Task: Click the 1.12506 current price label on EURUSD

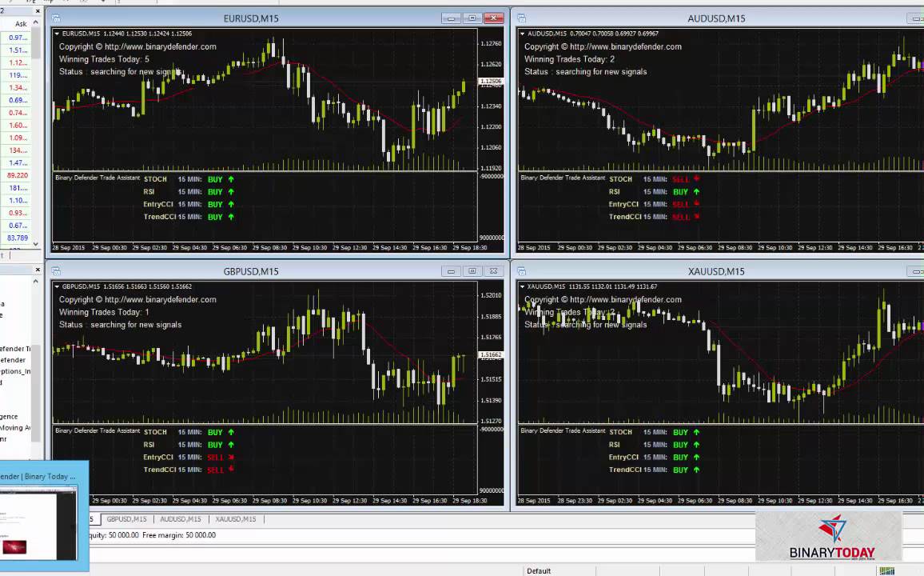Action: (x=491, y=82)
